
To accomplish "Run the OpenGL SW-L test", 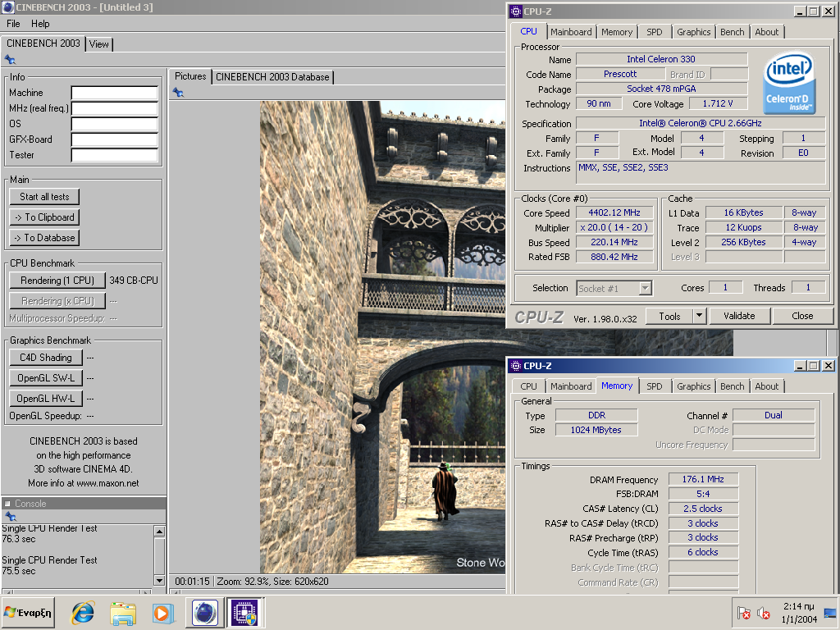I will point(46,377).
